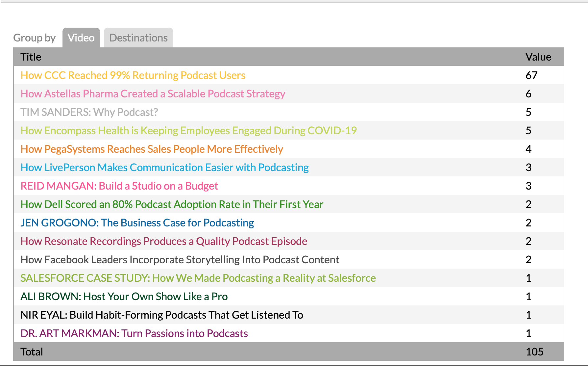The height and width of the screenshot is (366, 588).
Task: Open the Encompass Health COVID-19 video link
Action: [188, 131]
